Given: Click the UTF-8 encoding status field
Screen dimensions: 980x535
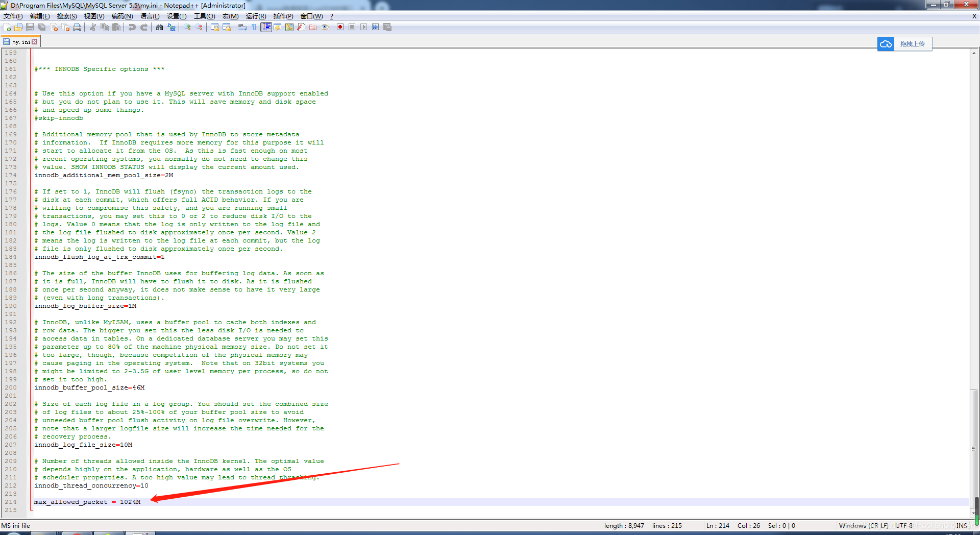Looking at the screenshot, I should pyautogui.click(x=903, y=525).
